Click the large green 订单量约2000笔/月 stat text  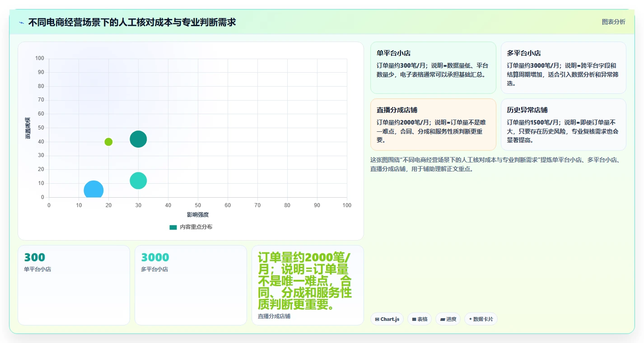(x=305, y=281)
